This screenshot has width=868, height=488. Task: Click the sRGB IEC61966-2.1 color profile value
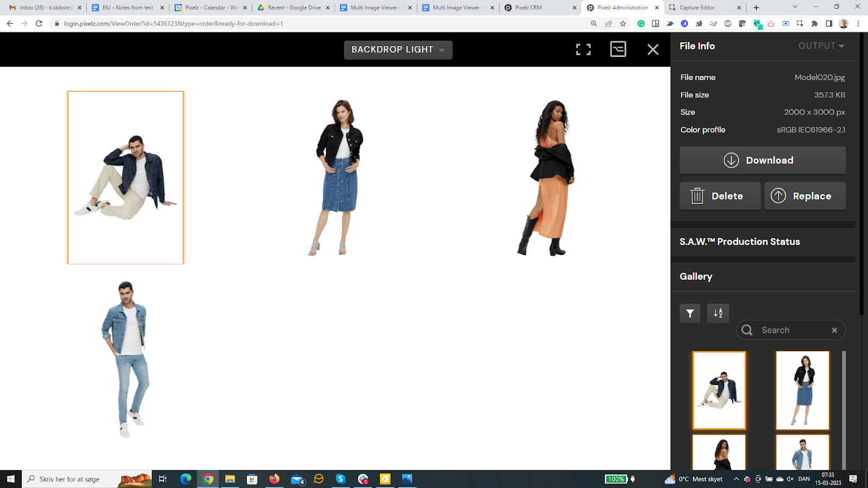coord(811,130)
